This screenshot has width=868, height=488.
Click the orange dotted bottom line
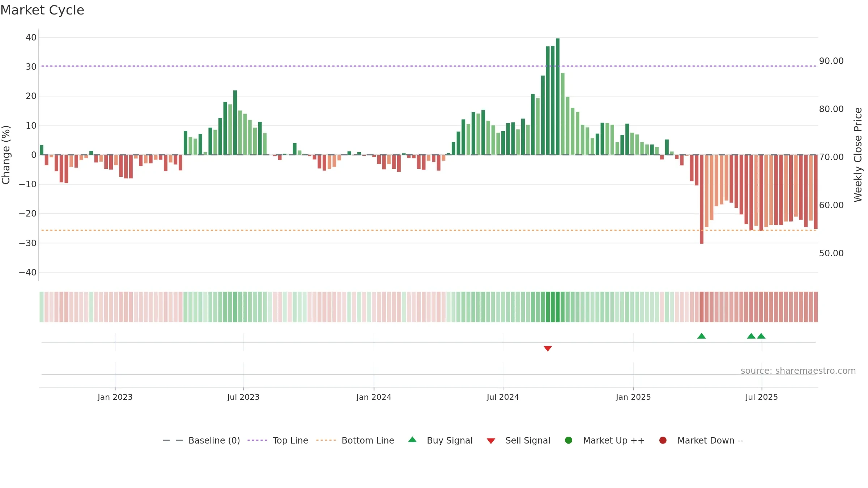click(429, 230)
